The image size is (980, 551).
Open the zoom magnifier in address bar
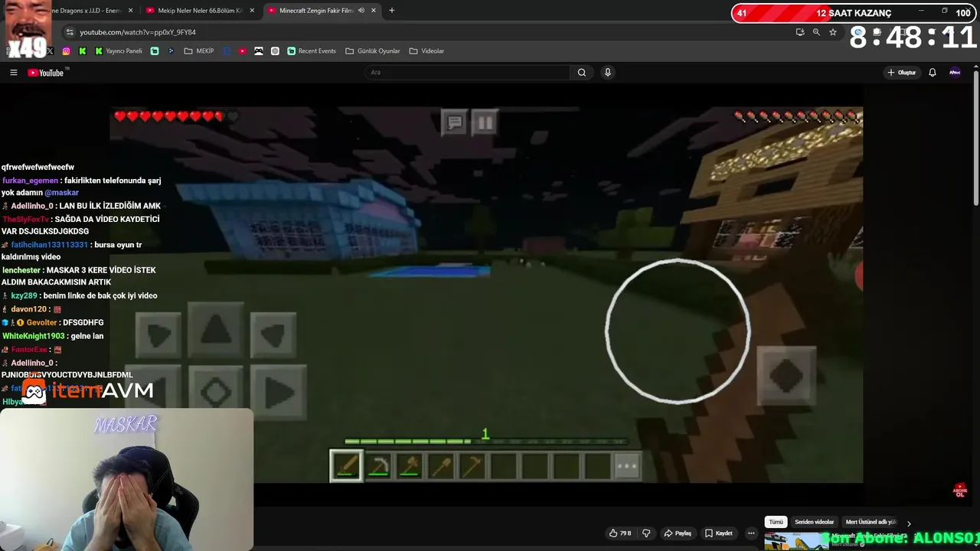click(816, 32)
